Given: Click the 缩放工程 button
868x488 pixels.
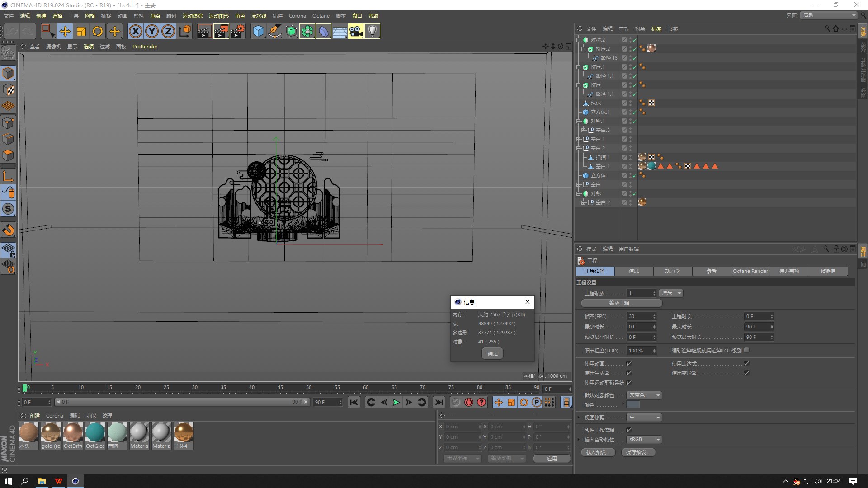Looking at the screenshot, I should coord(621,303).
